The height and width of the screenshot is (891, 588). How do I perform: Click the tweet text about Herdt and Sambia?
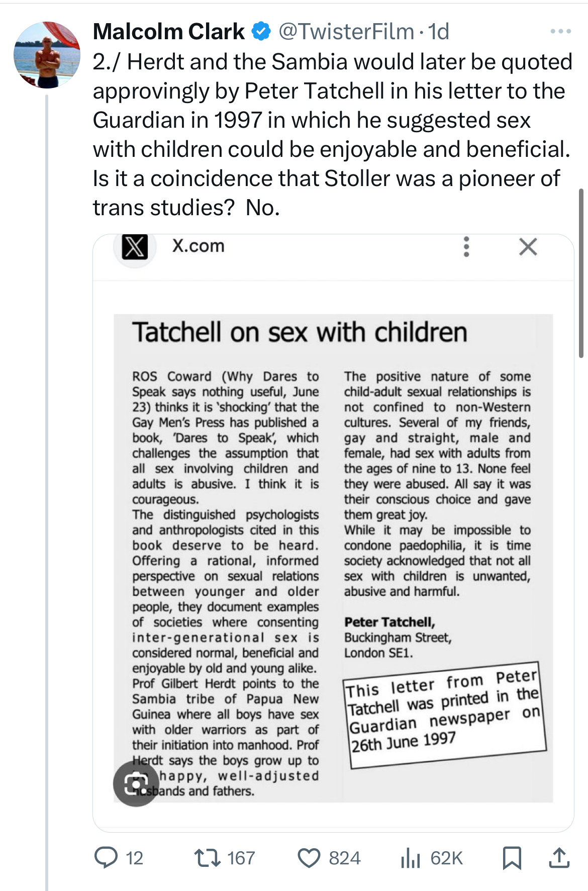tap(332, 134)
